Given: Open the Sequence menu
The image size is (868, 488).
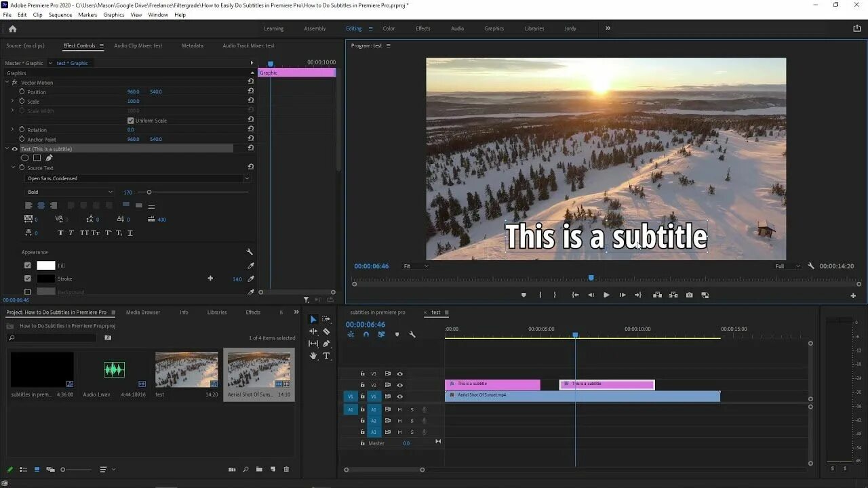Looking at the screenshot, I should click(60, 15).
